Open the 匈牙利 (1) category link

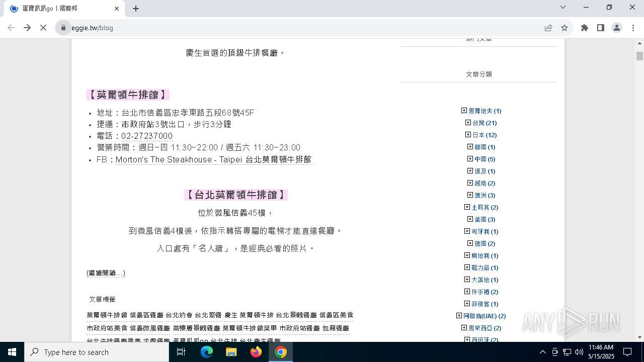pos(485,232)
